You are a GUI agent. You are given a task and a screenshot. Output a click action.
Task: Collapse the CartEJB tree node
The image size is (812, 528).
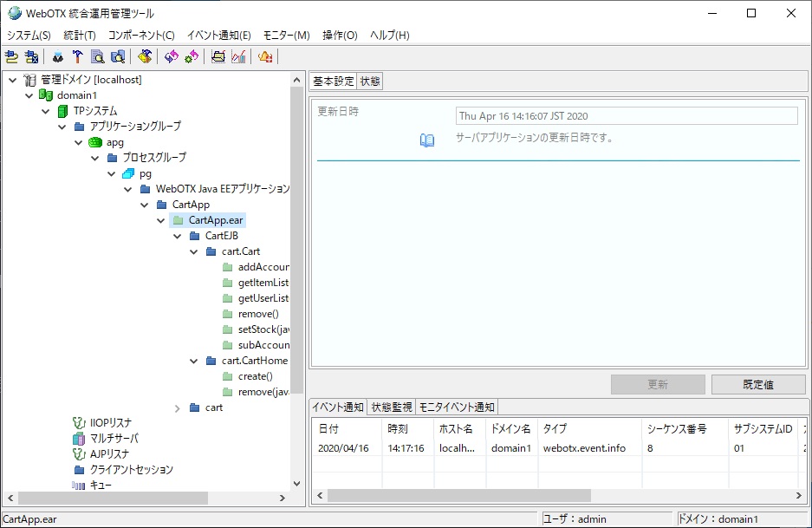point(178,236)
